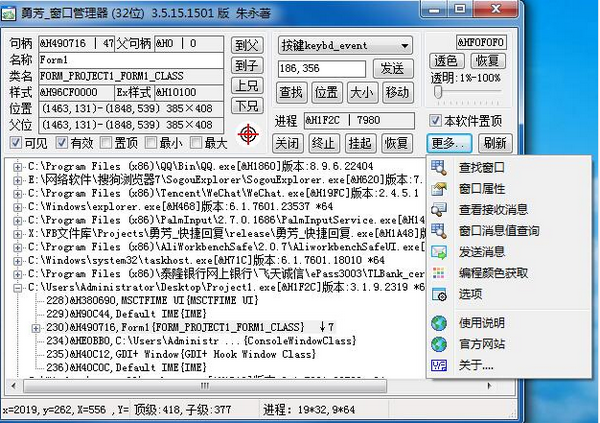Click the 下兄 button
Viewport: 600px width, 423px height.
(x=247, y=105)
